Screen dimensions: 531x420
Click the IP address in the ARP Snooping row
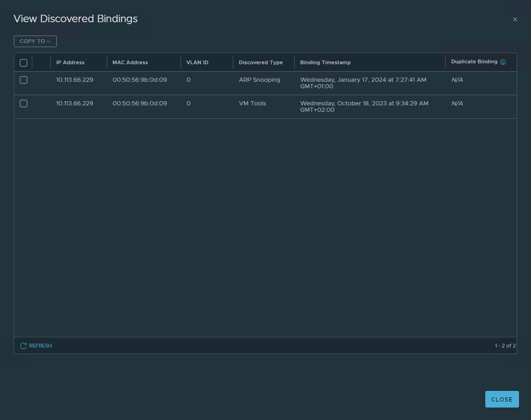(x=74, y=80)
